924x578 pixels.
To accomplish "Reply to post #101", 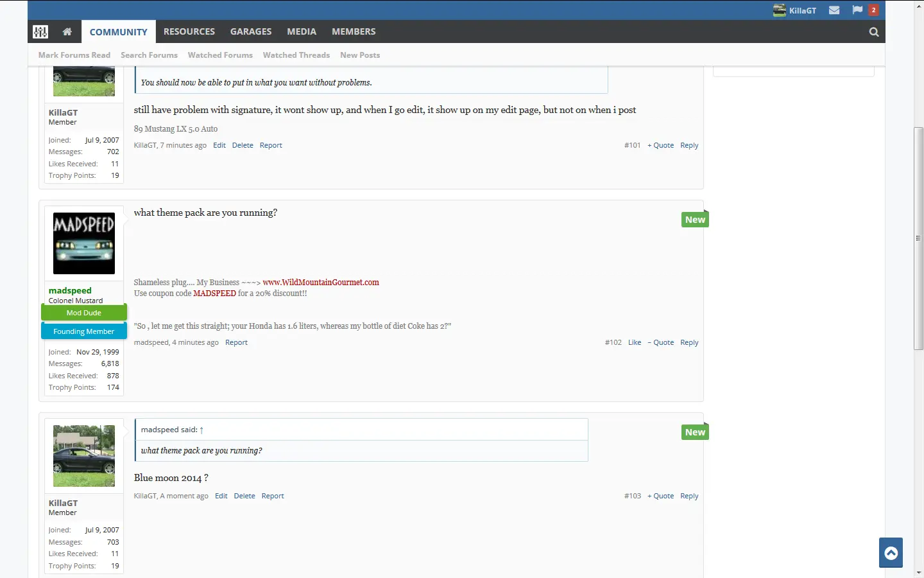I will (689, 145).
